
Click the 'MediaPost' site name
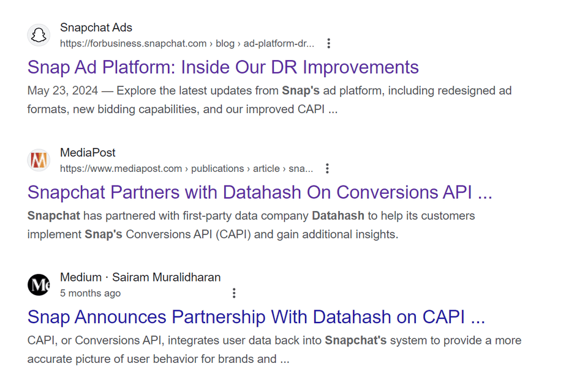coord(88,153)
